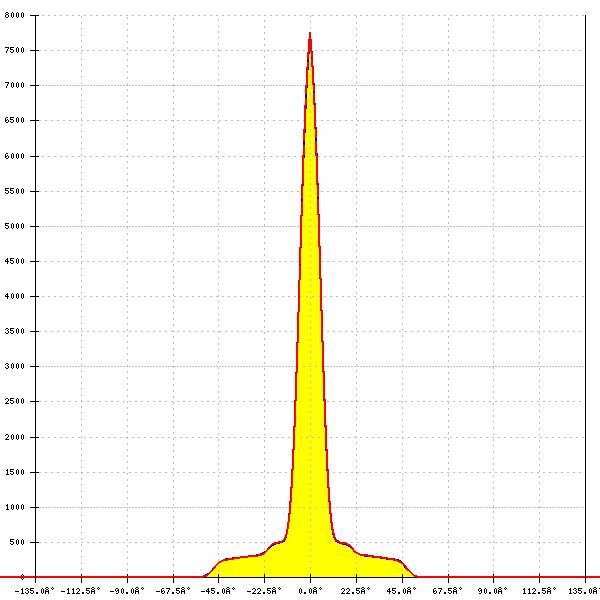This screenshot has height=600, width=600.
Task: Click the 4500 y-axis label
Action: point(15,261)
